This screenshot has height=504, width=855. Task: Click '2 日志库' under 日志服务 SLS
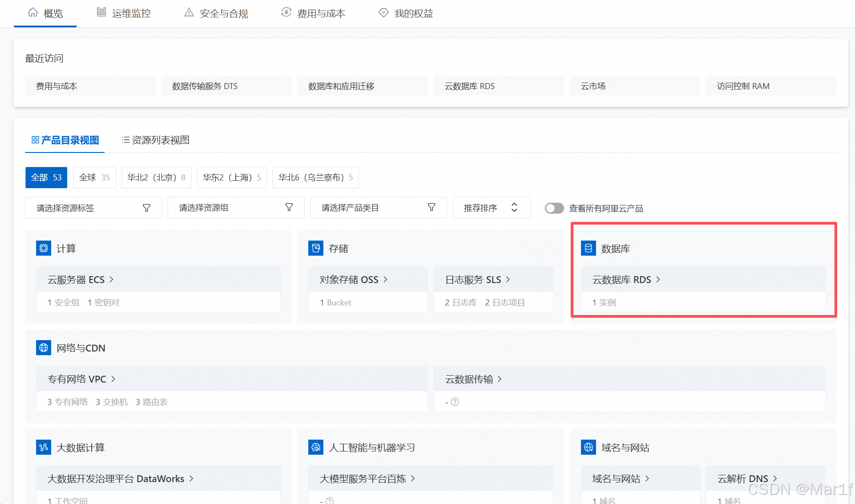coord(461,303)
